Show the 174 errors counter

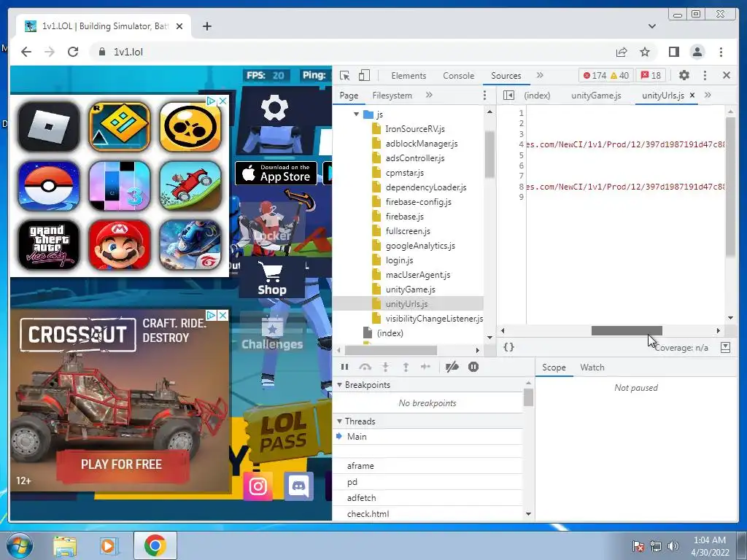[x=595, y=75]
